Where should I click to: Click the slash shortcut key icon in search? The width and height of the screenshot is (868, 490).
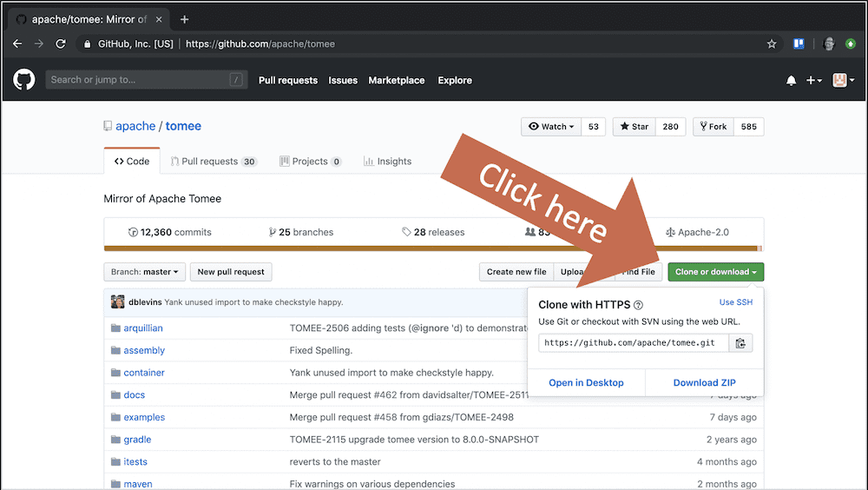[x=236, y=80]
